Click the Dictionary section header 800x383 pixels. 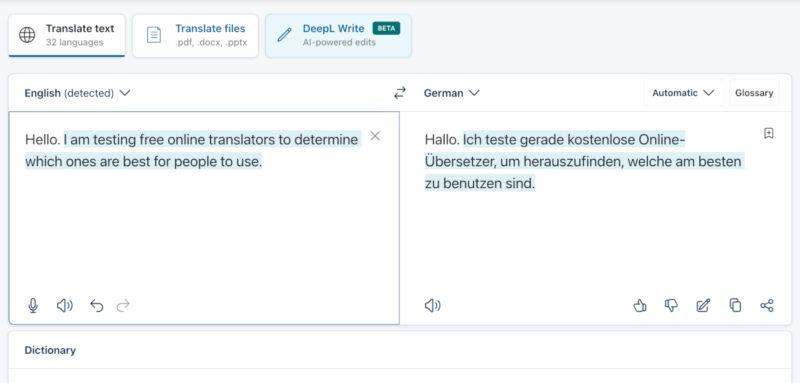(x=50, y=350)
